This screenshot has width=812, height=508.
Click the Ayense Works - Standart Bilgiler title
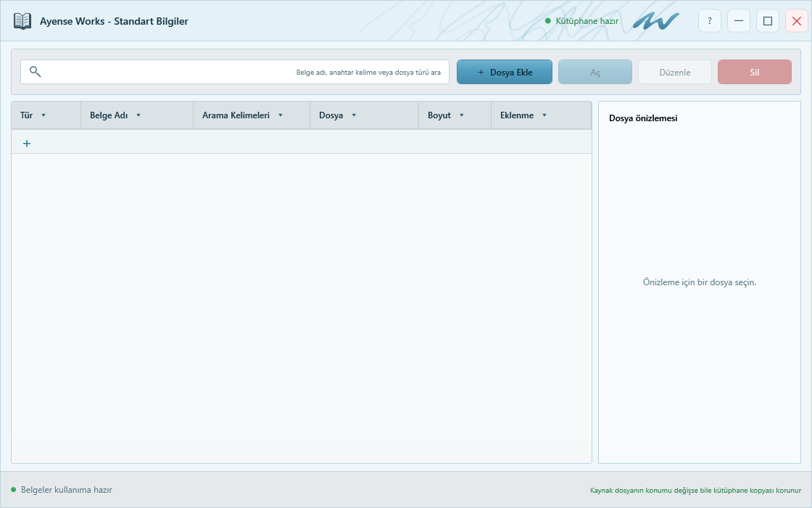[x=114, y=21]
